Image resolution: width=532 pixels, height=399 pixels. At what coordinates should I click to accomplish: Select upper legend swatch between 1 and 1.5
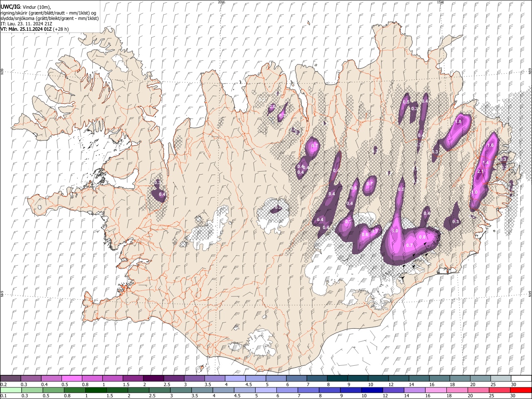point(113,379)
